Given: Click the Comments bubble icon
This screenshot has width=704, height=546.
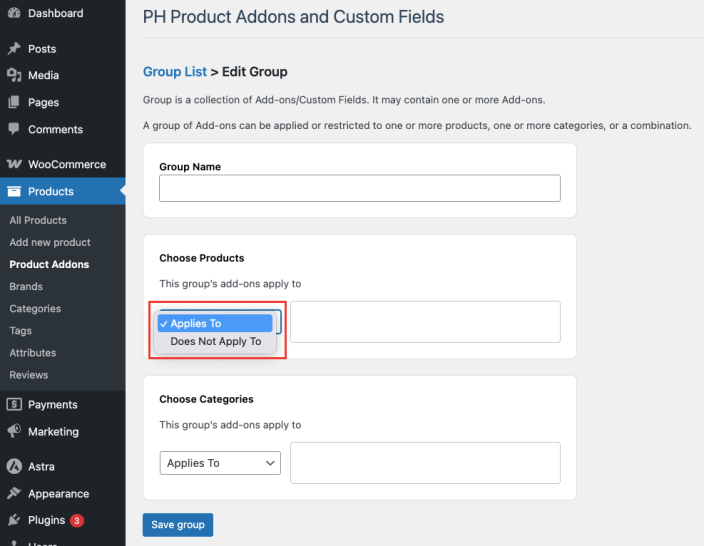Looking at the screenshot, I should tap(14, 129).
